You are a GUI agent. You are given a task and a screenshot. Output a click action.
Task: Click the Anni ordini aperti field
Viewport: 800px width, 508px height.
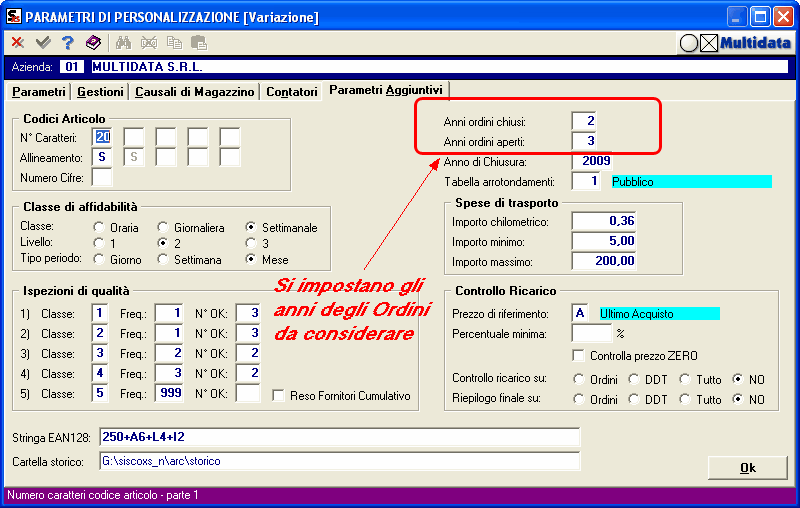[584, 141]
